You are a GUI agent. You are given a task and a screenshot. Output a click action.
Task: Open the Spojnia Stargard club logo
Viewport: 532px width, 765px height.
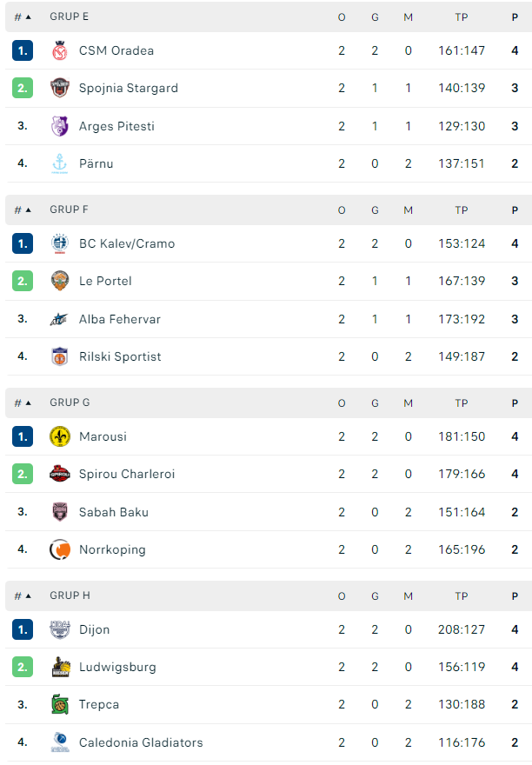pos(59,89)
